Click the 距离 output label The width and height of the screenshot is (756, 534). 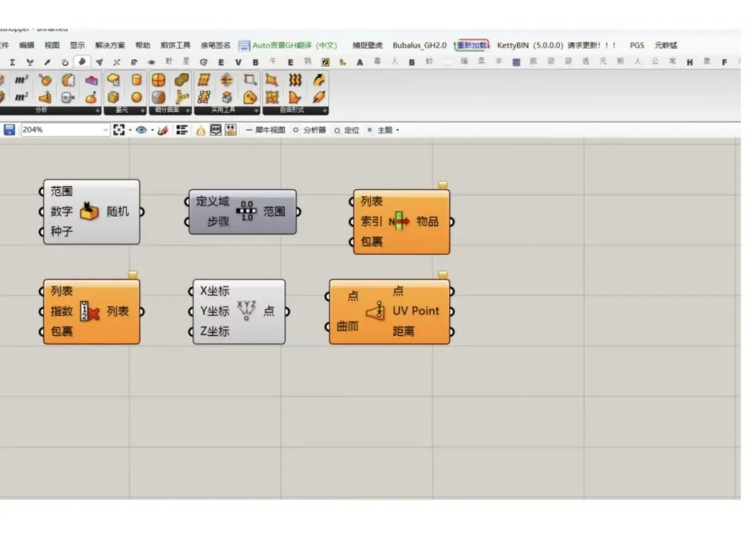coord(404,331)
